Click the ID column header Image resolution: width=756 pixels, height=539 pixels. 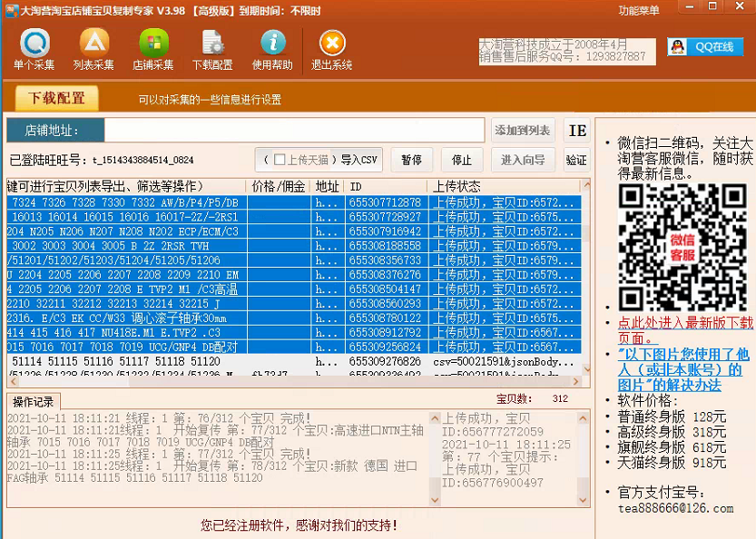click(386, 187)
